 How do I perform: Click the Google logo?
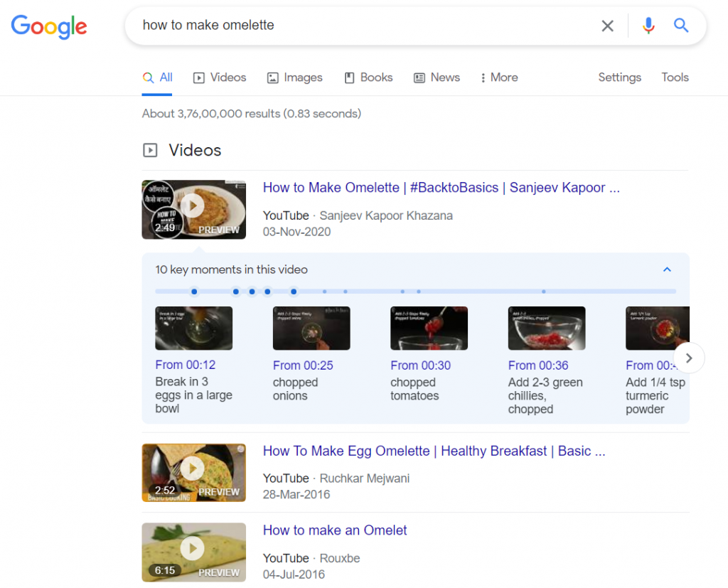point(49,26)
